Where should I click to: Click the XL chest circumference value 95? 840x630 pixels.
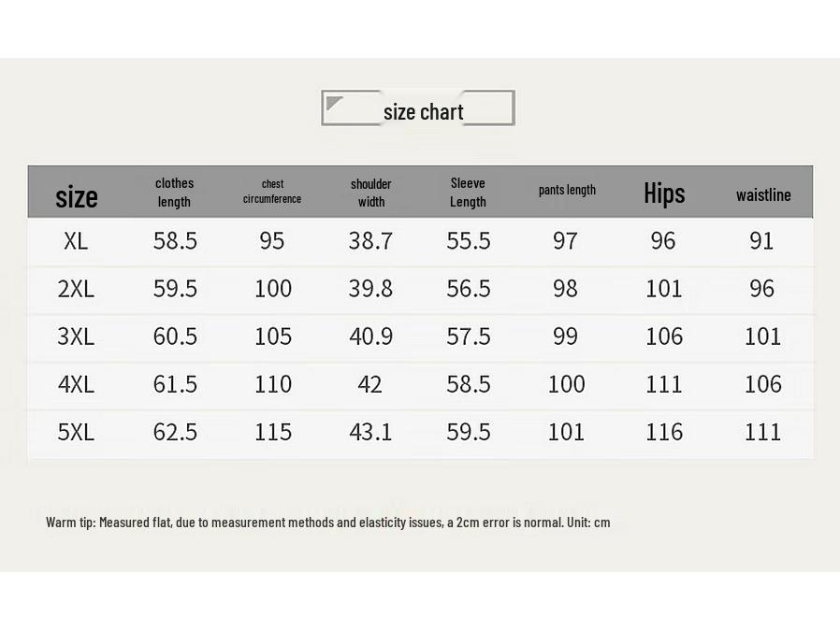click(272, 241)
